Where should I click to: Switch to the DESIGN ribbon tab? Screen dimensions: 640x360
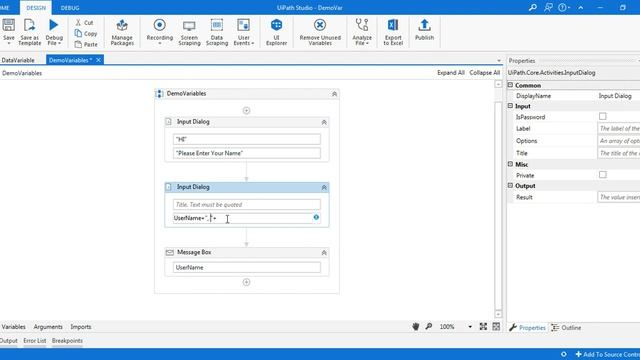[x=36, y=8]
